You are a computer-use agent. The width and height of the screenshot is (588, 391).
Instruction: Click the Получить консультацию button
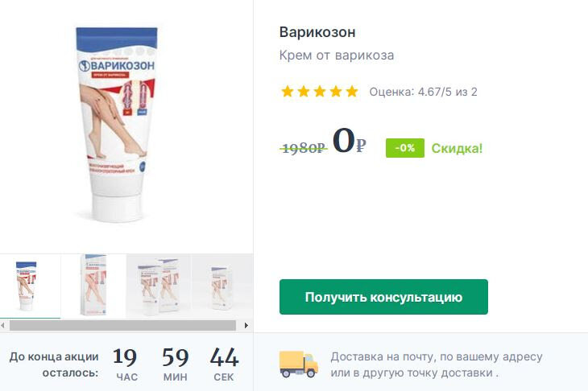pyautogui.click(x=383, y=297)
